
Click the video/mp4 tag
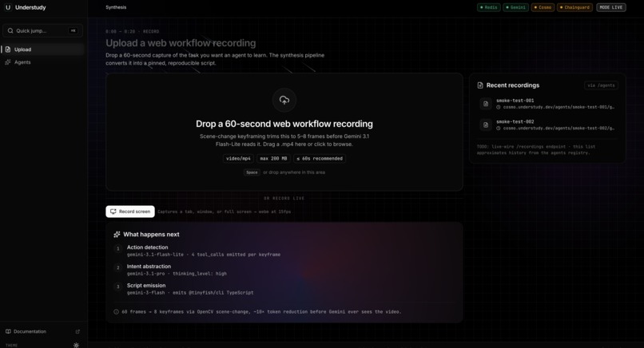(x=238, y=158)
